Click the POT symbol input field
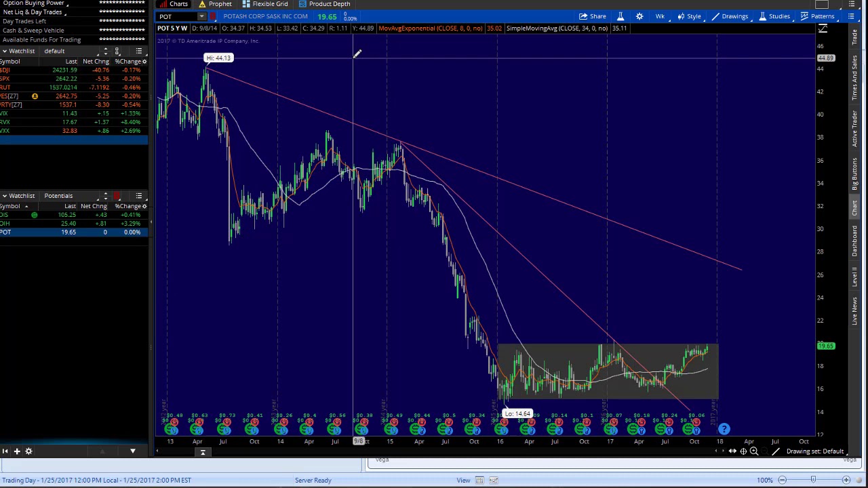The image size is (868, 488). (178, 16)
